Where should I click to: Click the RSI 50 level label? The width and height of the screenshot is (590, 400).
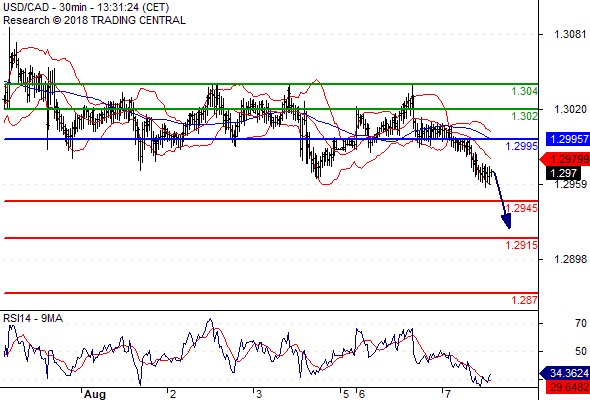pyautogui.click(x=581, y=351)
